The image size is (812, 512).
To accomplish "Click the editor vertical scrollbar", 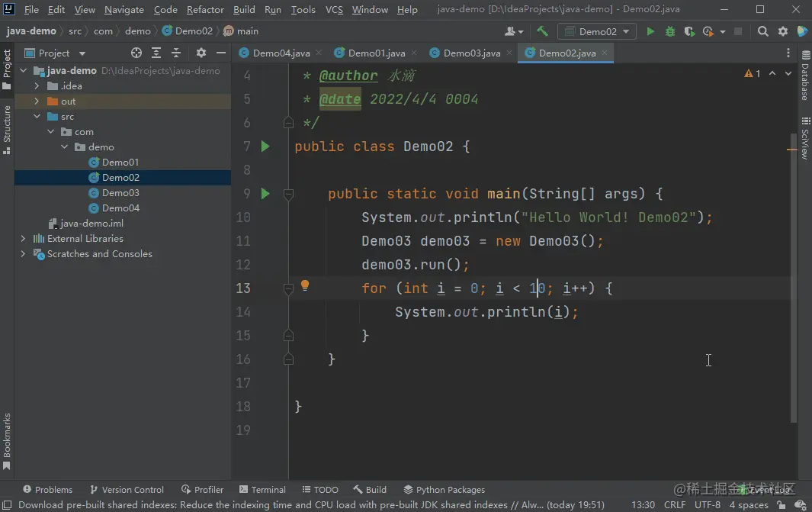I will [794, 277].
